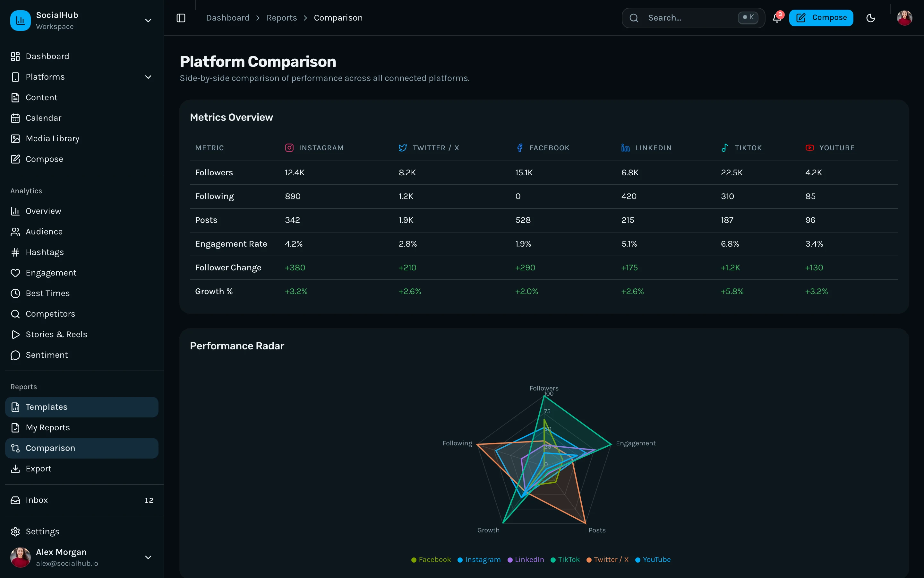Open the Alex Morgan account menu
The width and height of the screenshot is (924, 578).
(x=82, y=557)
